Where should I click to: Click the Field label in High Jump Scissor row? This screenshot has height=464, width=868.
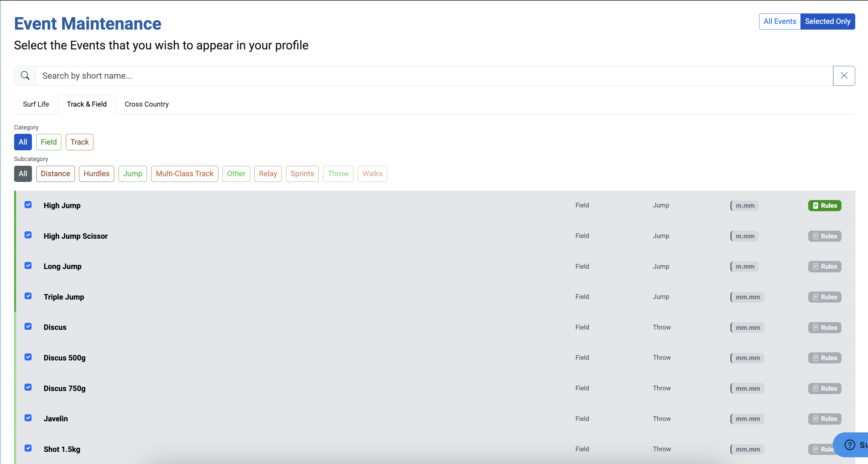pos(582,236)
